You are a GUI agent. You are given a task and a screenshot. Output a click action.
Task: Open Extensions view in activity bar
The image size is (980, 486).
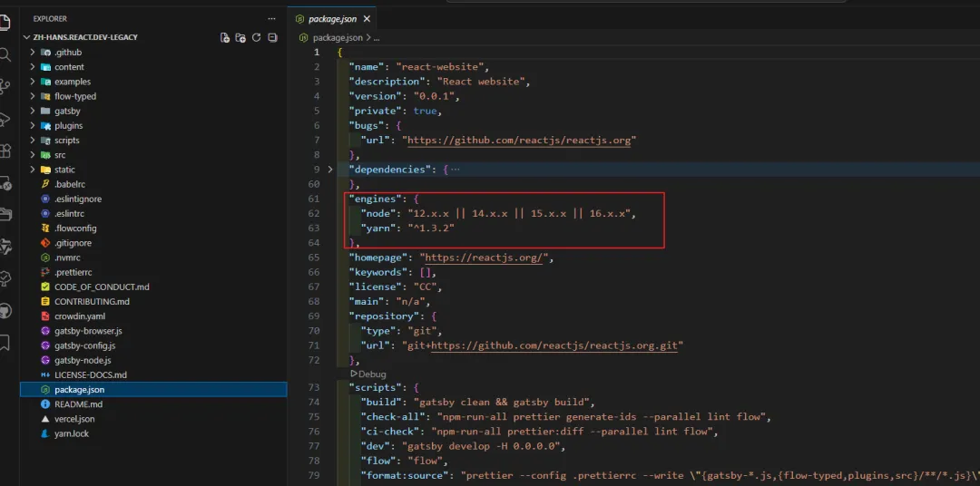click(4, 151)
